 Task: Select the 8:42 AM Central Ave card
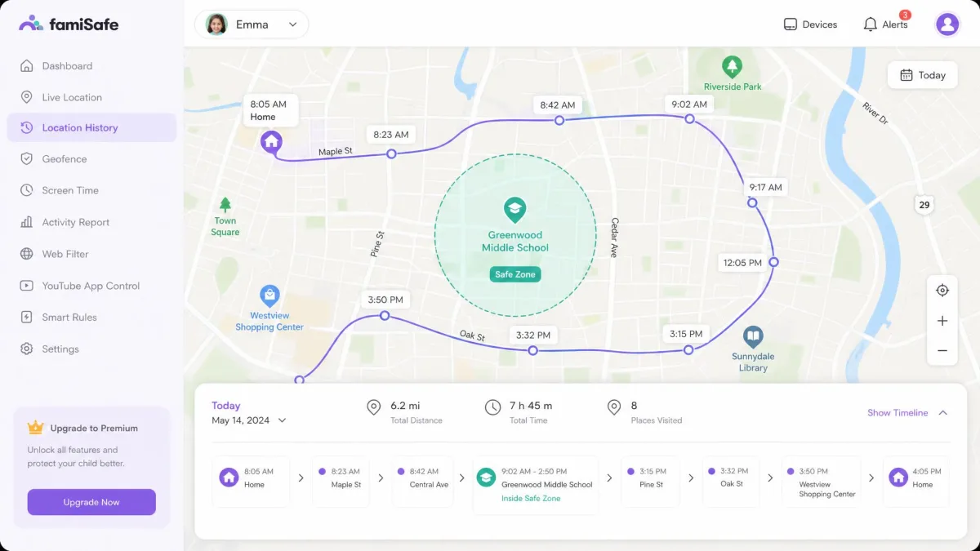(x=423, y=482)
